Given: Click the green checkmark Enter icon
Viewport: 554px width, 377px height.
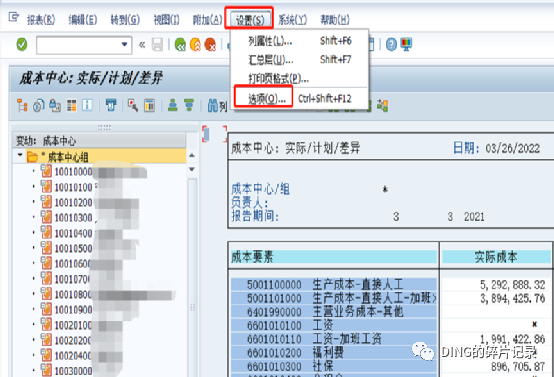Looking at the screenshot, I should coord(22,45).
